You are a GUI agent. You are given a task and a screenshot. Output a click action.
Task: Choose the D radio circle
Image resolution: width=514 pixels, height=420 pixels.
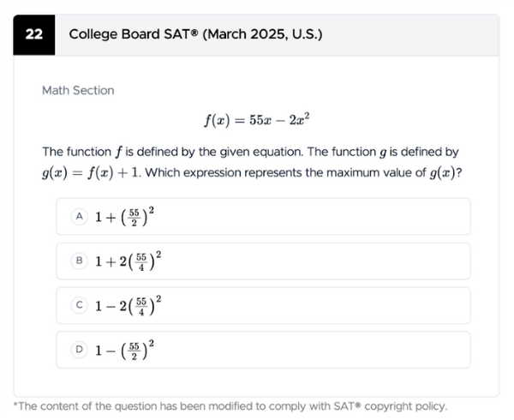pos(80,350)
